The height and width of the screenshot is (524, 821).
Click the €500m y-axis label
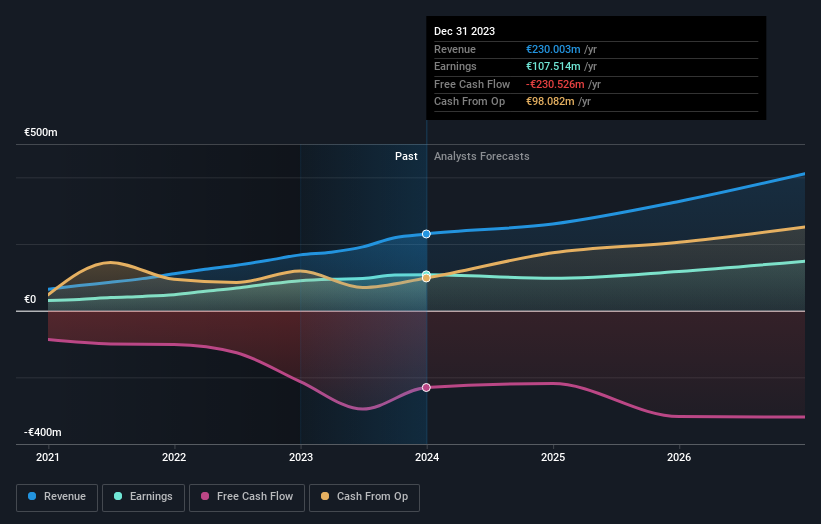(41, 132)
